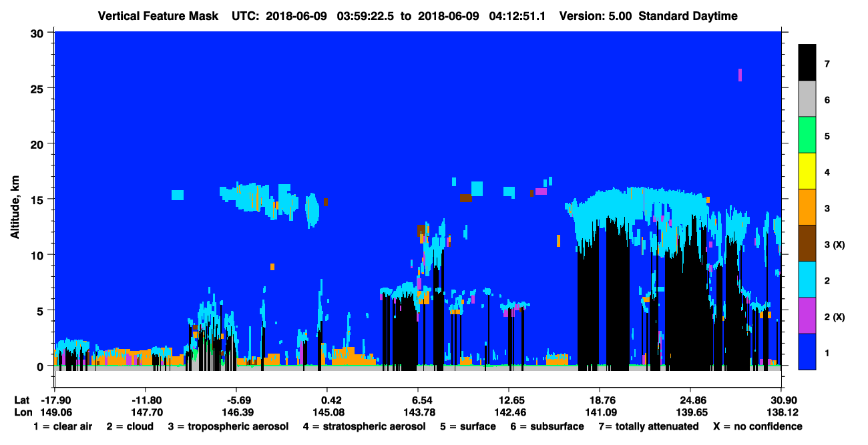Click the blue swatch labeled 1
Viewport: 868px width, 445px height.
pyautogui.click(x=807, y=351)
